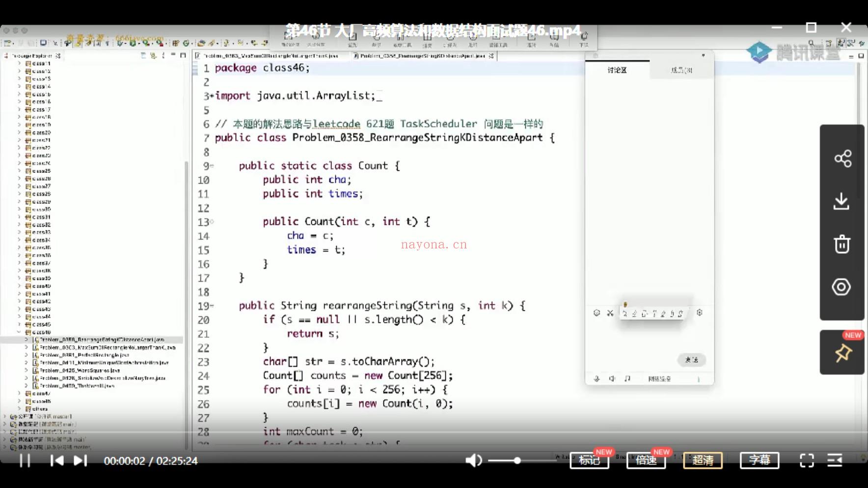Click the playback time 00:00:02 / 02:25:24

(151, 461)
